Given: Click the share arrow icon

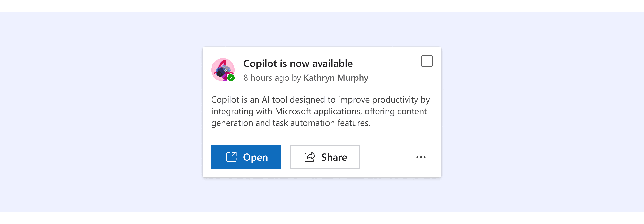Looking at the screenshot, I should 310,157.
